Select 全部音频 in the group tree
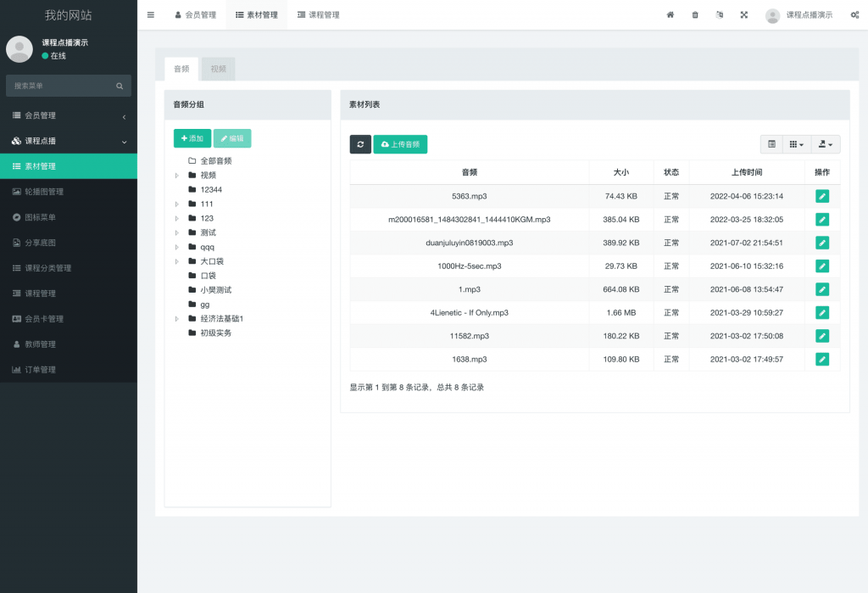 pyautogui.click(x=215, y=160)
